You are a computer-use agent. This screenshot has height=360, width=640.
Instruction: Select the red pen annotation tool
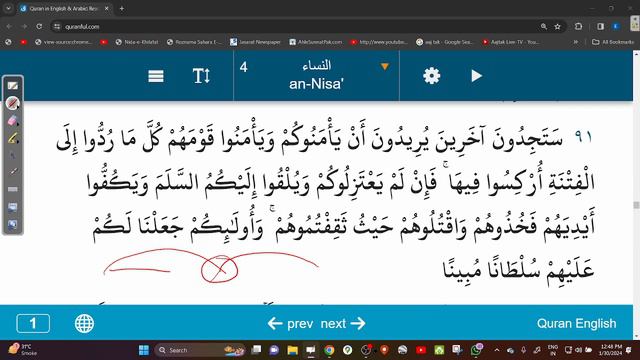coord(13,103)
